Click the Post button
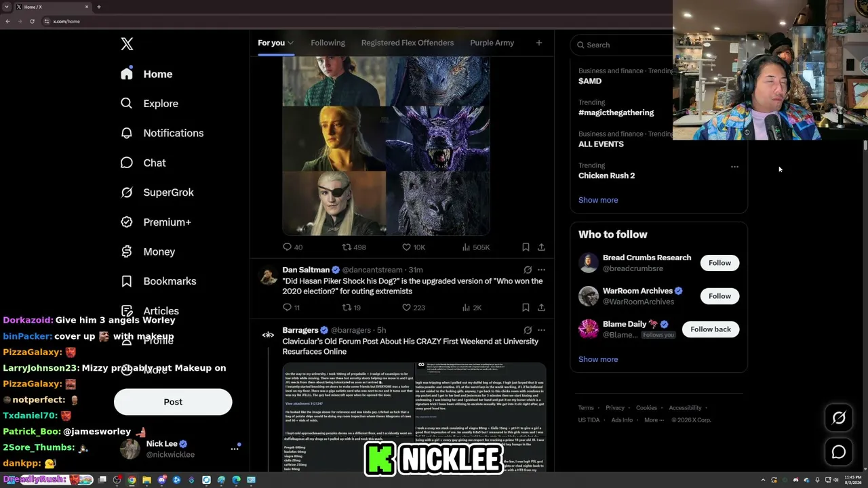 coord(173,402)
